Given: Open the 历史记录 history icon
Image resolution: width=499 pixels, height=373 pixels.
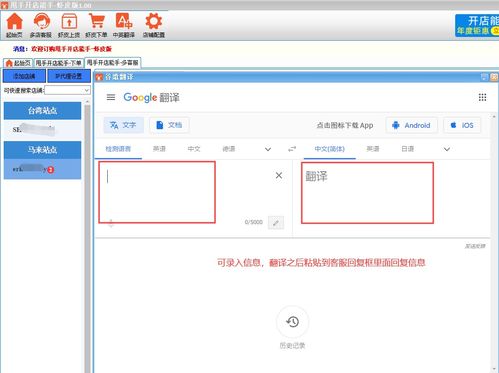Looking at the screenshot, I should [292, 322].
